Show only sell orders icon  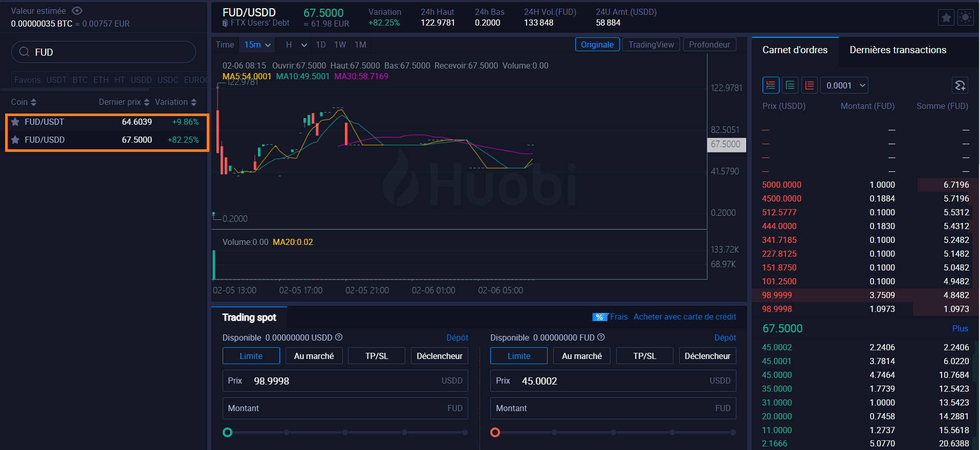coord(810,85)
